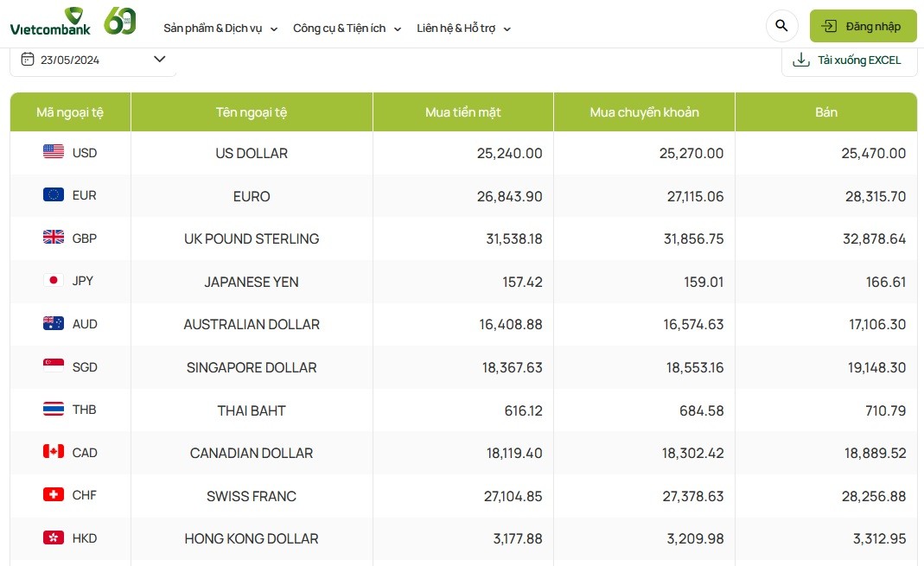Click the Bán column header
The height and width of the screenshot is (566, 924).
click(x=825, y=112)
